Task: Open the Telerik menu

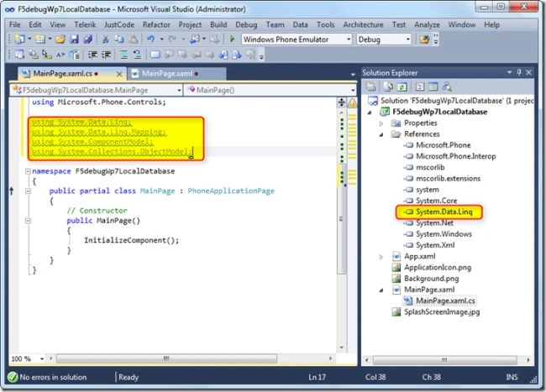Action: (85, 24)
